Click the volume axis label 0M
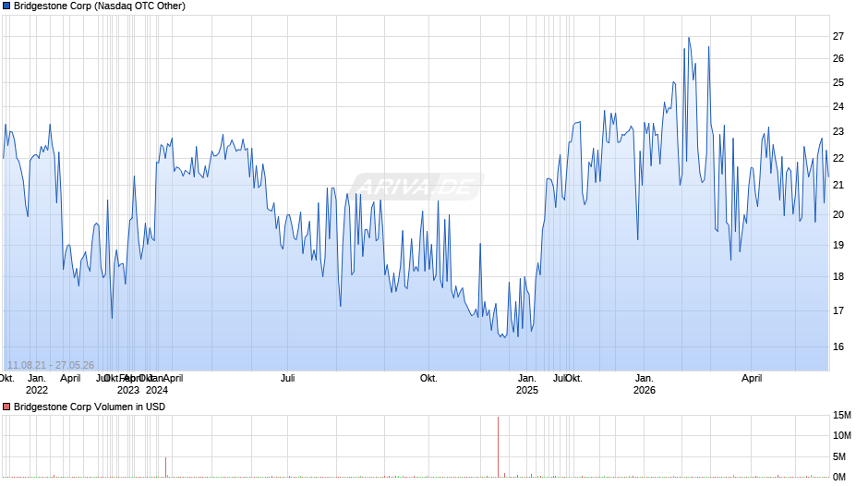Image resolution: width=868 pixels, height=486 pixels. [839, 477]
